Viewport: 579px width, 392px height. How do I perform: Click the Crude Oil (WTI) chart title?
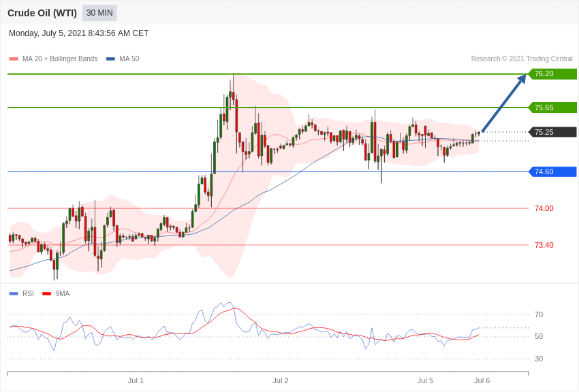(x=42, y=13)
